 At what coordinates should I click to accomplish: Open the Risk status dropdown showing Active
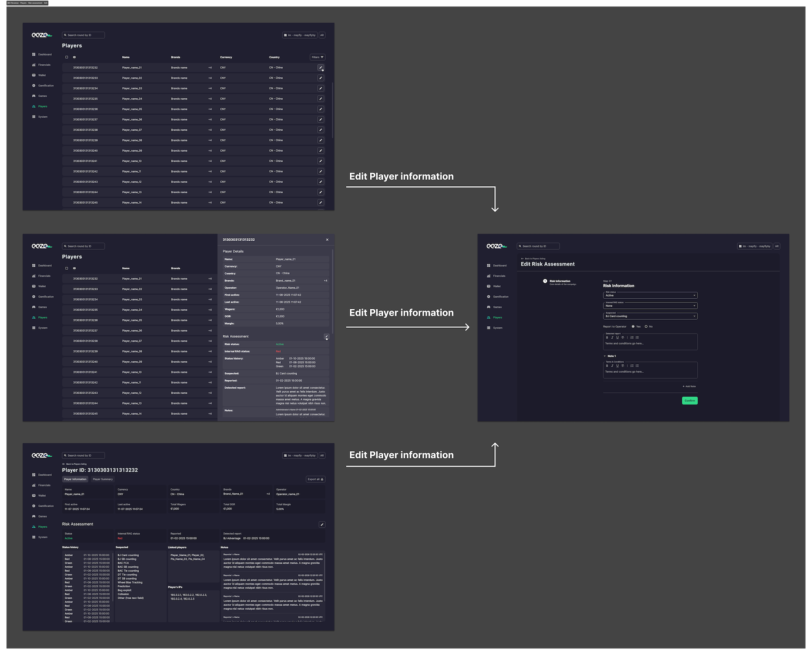650,295
